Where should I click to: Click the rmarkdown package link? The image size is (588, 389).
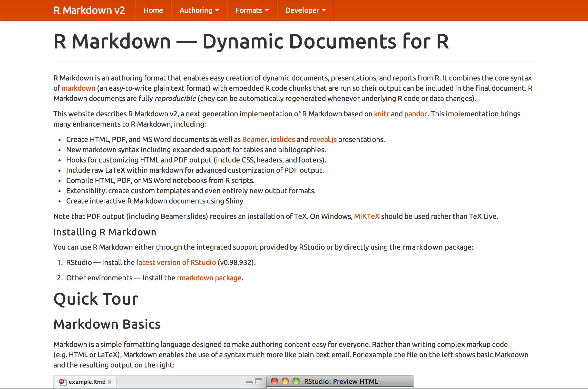(209, 278)
